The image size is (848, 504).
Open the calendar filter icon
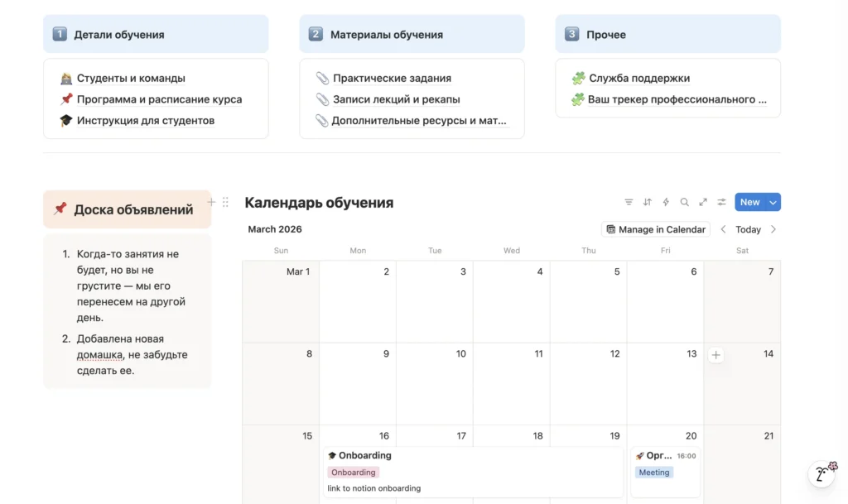tap(629, 202)
